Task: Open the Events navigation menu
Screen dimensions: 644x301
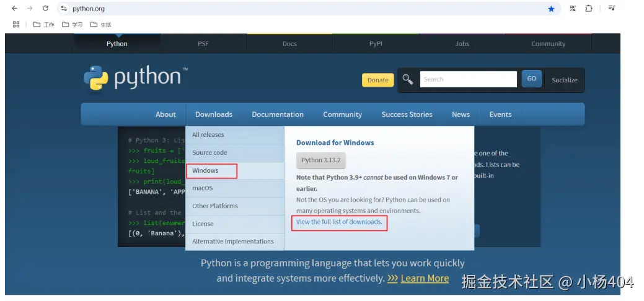Action: [500, 115]
